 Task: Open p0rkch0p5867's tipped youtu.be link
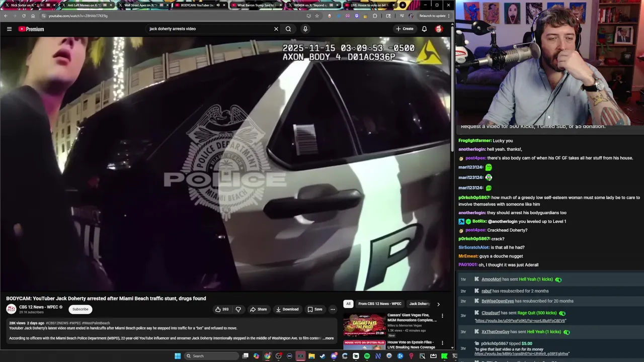pyautogui.click(x=521, y=353)
